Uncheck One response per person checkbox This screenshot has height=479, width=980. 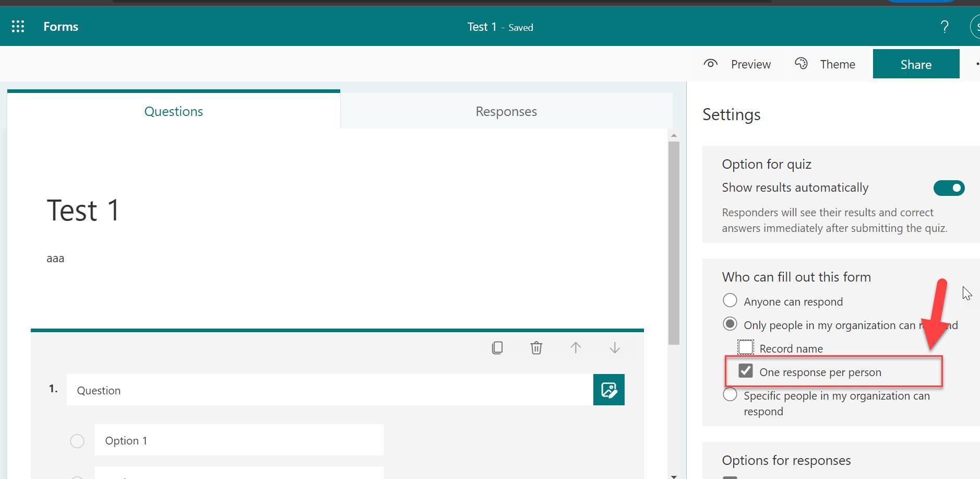click(746, 371)
